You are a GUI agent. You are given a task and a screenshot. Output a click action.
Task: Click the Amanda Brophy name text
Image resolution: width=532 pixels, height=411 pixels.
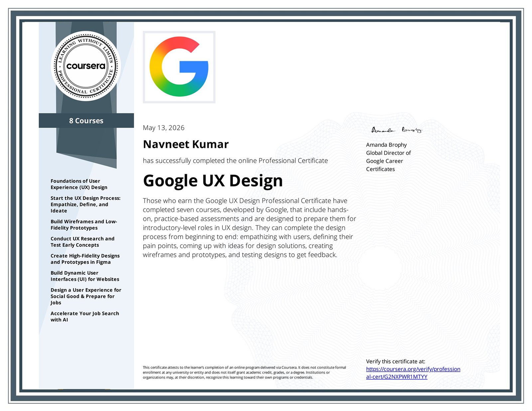386,145
